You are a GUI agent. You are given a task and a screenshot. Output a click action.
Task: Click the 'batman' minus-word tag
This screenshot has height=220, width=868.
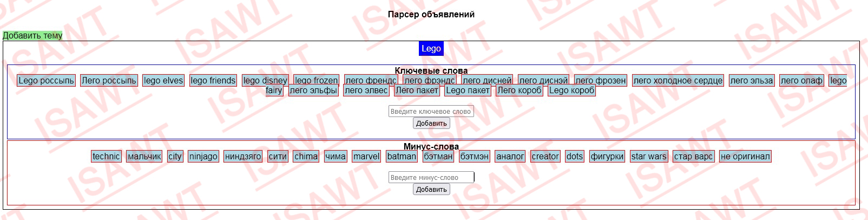point(402,156)
